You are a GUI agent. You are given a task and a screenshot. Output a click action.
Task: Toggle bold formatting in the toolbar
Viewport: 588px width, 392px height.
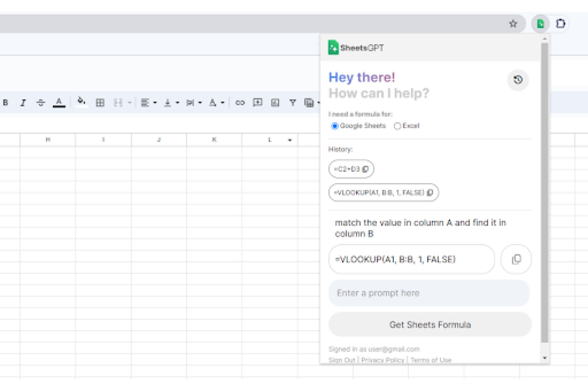click(5, 103)
